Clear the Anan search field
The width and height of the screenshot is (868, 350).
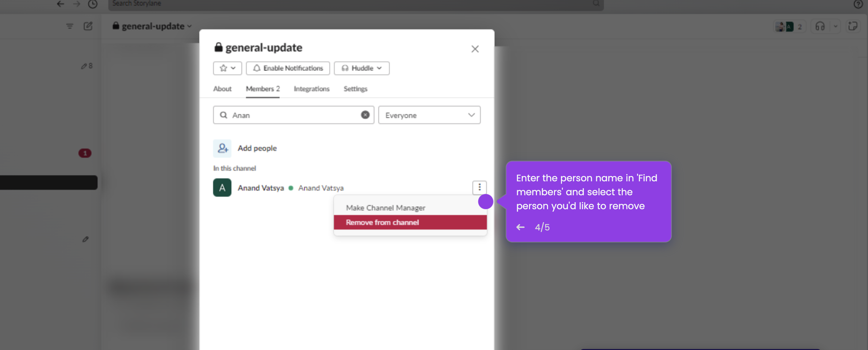(365, 115)
